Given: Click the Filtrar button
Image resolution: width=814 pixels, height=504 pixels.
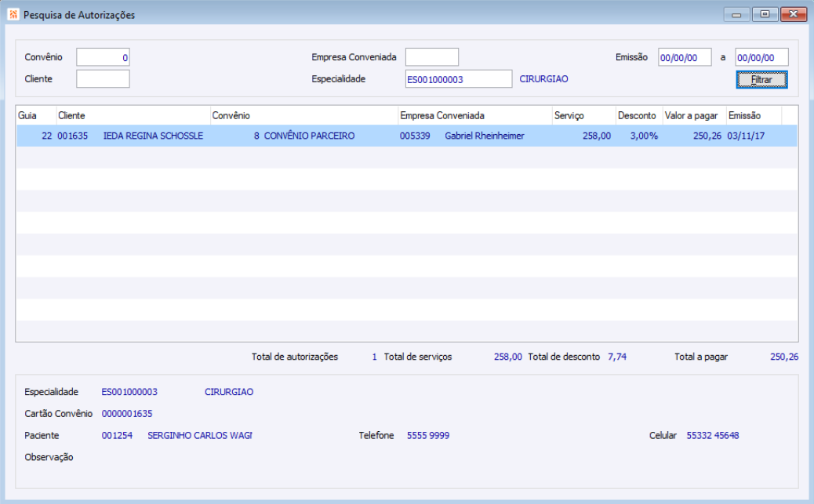Looking at the screenshot, I should pos(761,80).
